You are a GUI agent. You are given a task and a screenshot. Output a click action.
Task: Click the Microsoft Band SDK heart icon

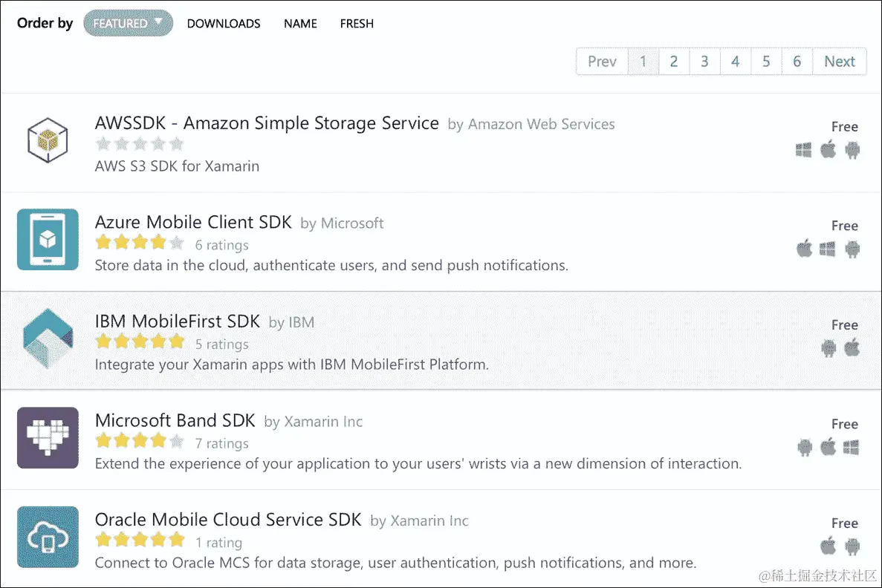tap(48, 438)
